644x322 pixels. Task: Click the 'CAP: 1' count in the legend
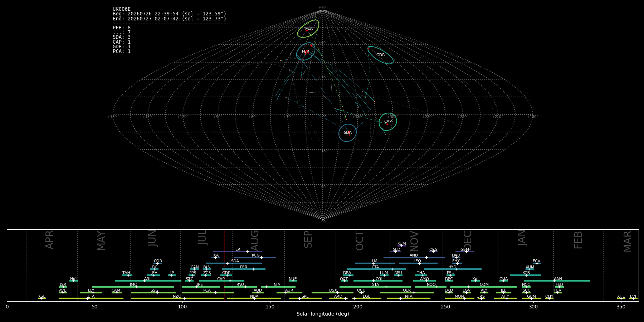click(x=122, y=42)
